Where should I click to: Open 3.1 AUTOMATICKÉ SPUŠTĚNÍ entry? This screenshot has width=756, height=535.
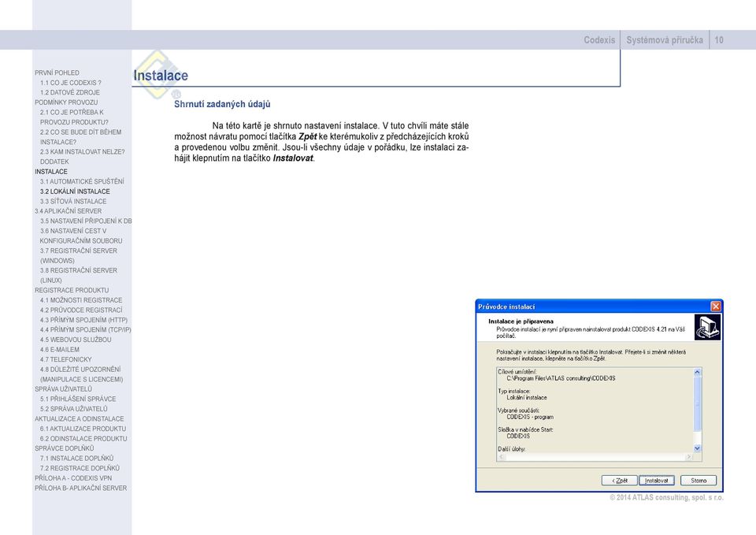(82, 181)
